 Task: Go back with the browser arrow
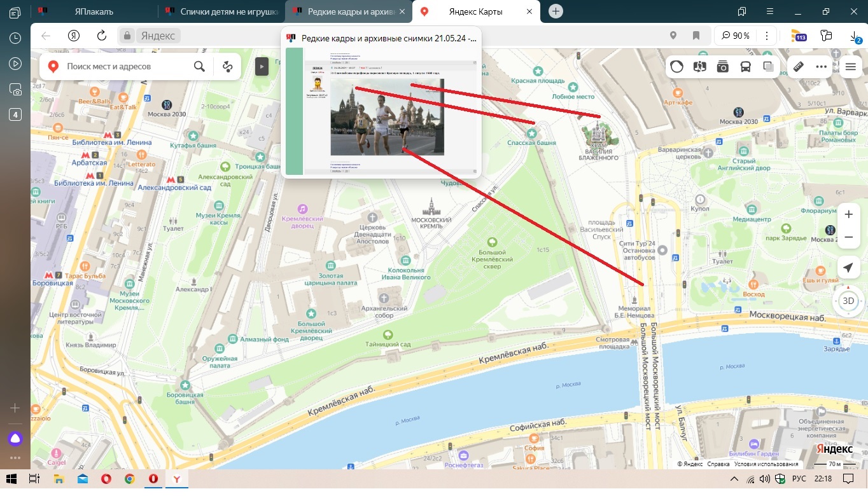[46, 36]
